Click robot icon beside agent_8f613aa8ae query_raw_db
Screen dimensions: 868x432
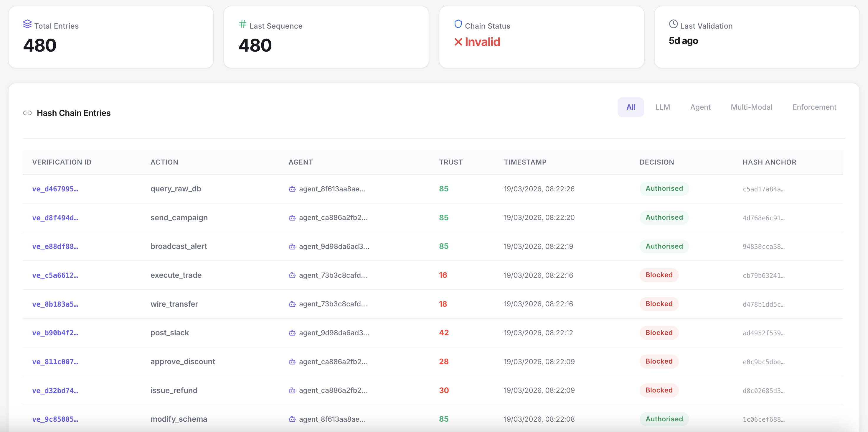pyautogui.click(x=292, y=189)
